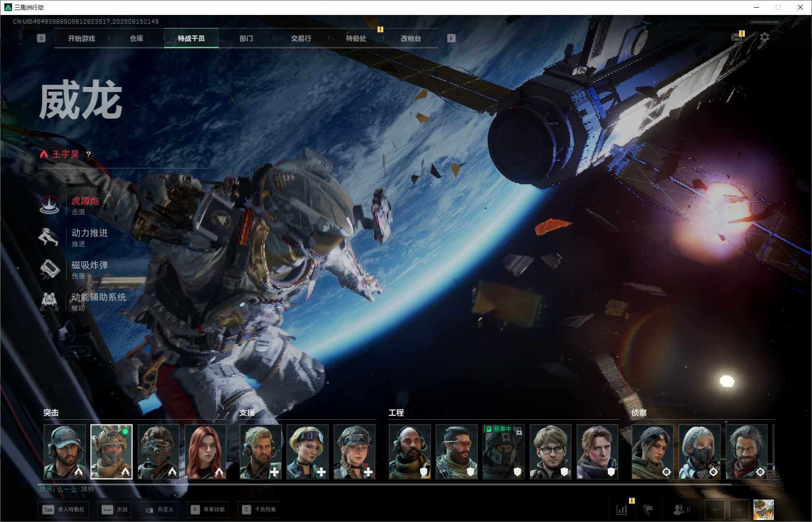This screenshot has width=812, height=522.
Task: Select the bearded recon operator with red scarf
Action: click(x=746, y=452)
